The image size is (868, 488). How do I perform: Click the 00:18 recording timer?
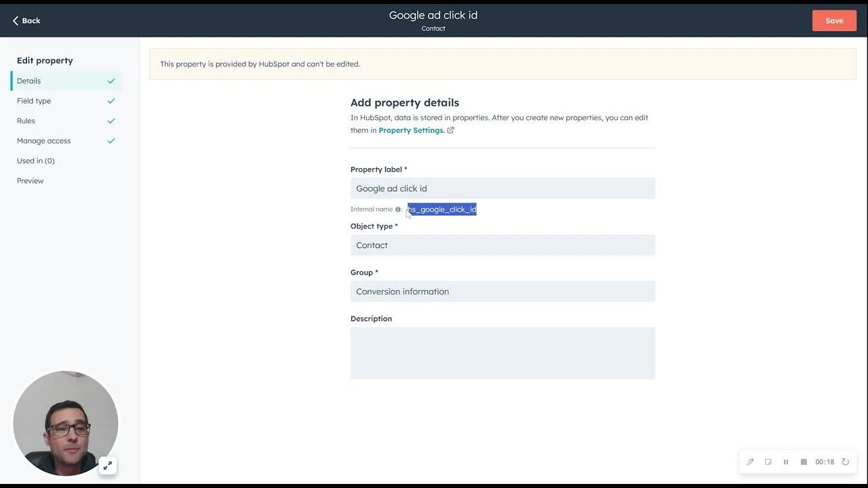[x=825, y=462]
